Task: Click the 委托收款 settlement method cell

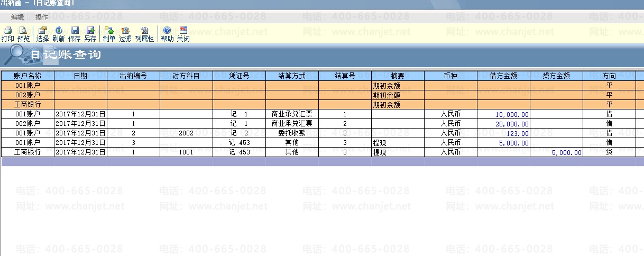Action: pyautogui.click(x=292, y=133)
